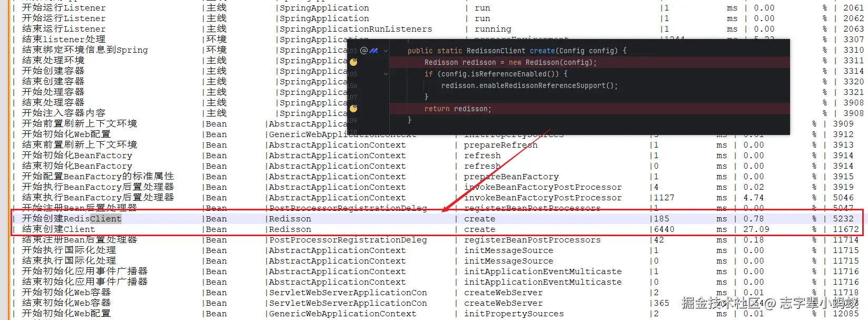Click '结束创建容器' log entry
The image size is (868, 320).
[53, 81]
